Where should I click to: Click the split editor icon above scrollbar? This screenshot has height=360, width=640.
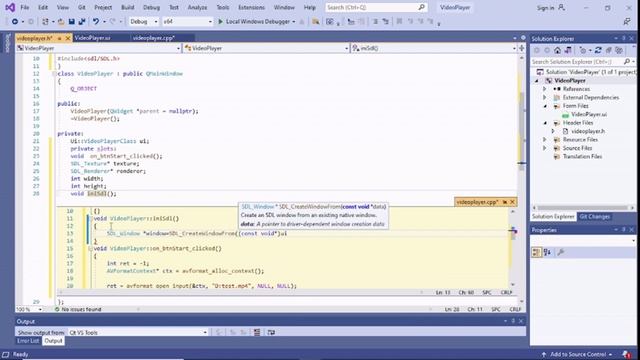tap(522, 48)
